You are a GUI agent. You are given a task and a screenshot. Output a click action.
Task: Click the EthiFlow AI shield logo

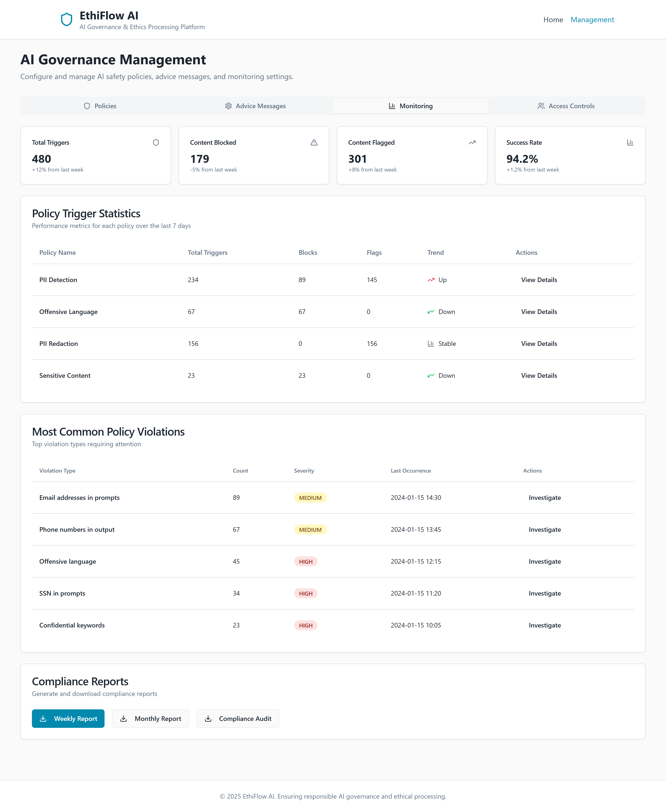pos(67,19)
